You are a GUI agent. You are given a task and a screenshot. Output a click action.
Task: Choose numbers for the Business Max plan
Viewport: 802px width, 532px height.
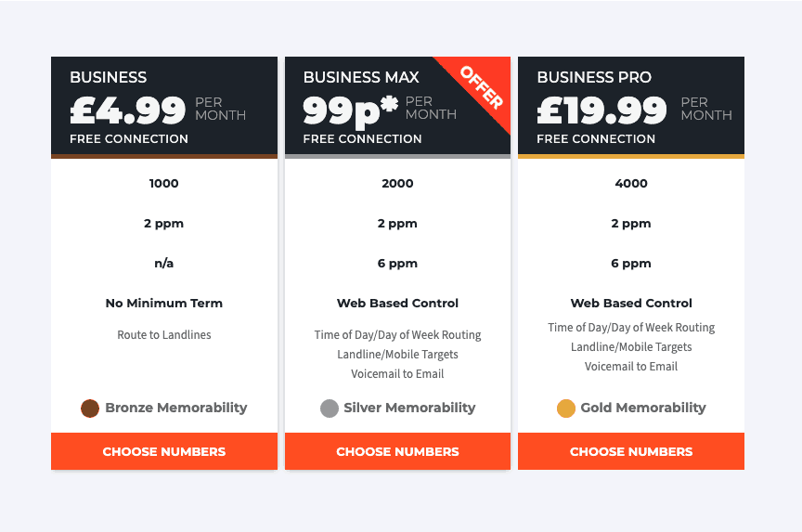[x=397, y=451]
